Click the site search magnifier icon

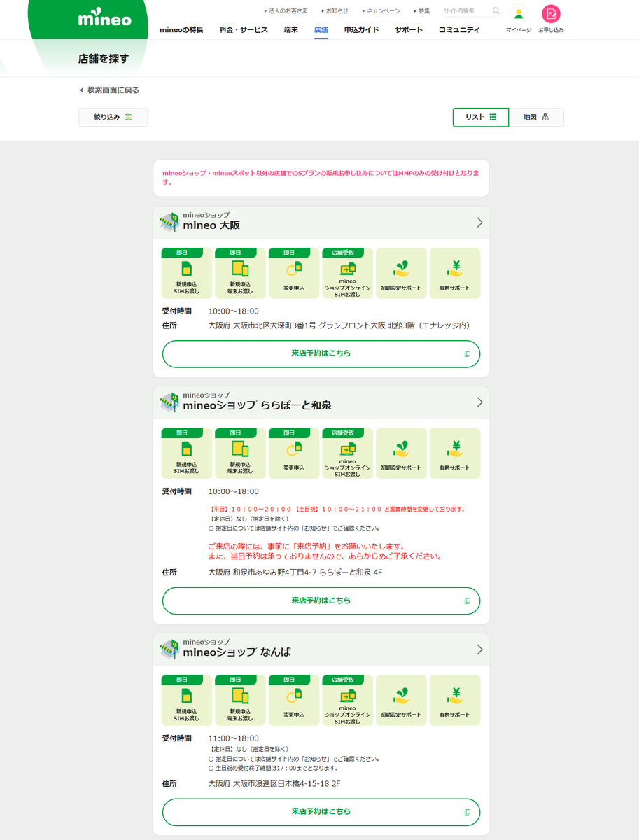pyautogui.click(x=496, y=11)
